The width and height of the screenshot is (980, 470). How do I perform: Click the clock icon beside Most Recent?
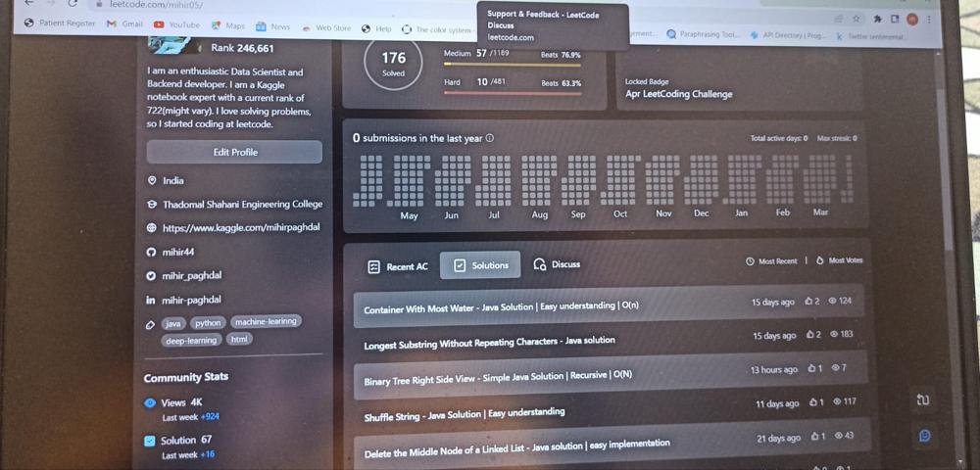(x=750, y=261)
